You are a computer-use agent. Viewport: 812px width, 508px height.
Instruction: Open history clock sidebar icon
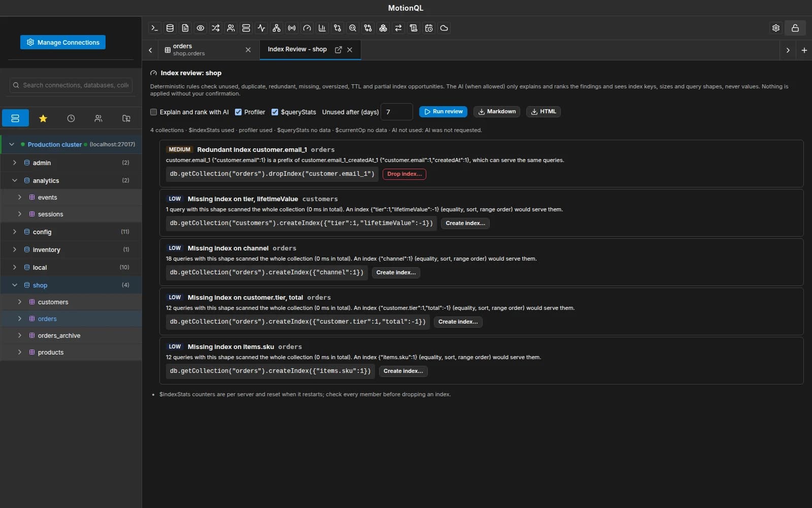71,118
